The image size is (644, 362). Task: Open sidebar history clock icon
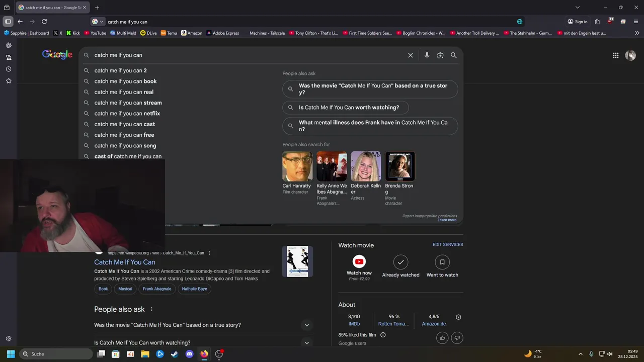[x=9, y=69]
